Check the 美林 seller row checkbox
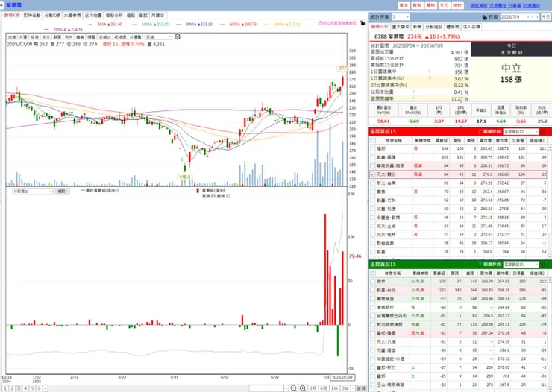 tap(372, 282)
